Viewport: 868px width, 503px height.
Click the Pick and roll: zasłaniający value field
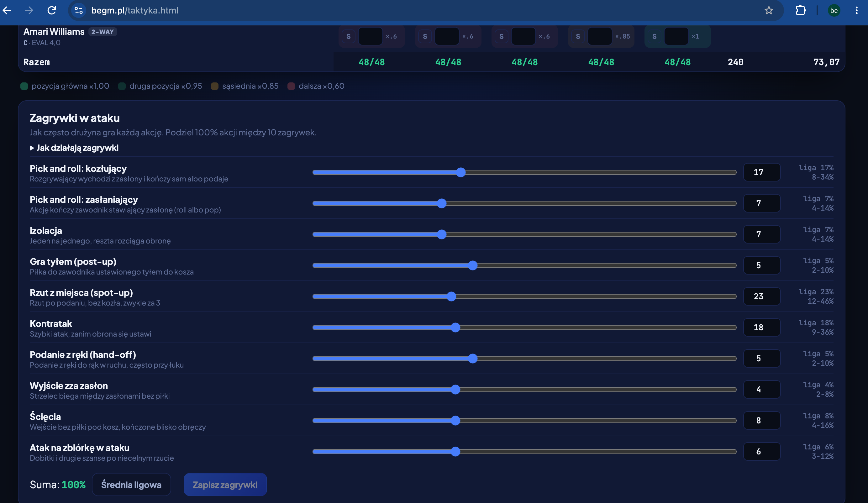(x=761, y=203)
